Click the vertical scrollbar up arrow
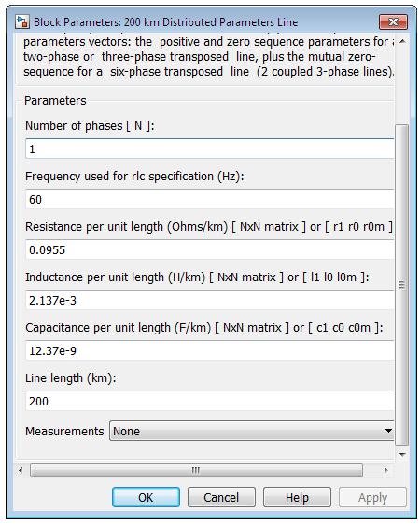Screen dimensions: 420x526 [402, 41]
